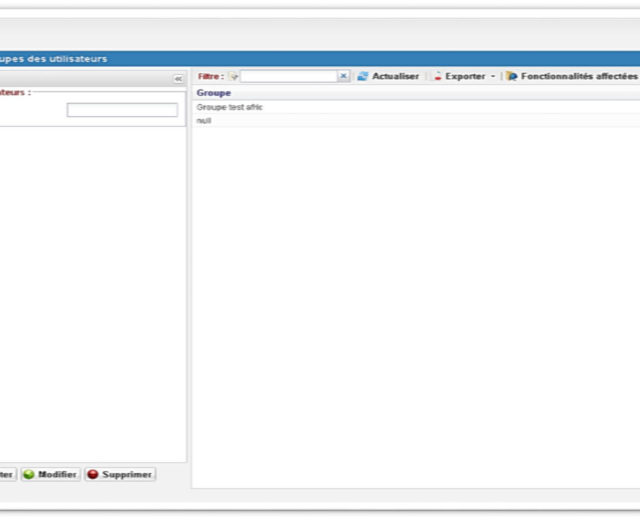Select the 'Groupe test afric' row
The width and height of the screenshot is (640, 520).
coord(230,107)
